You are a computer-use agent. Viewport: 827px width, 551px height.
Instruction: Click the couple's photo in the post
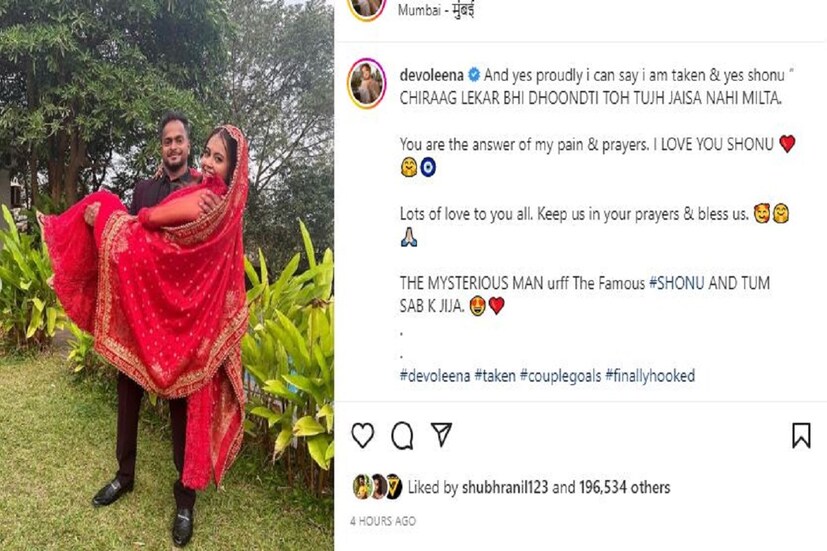click(166, 300)
